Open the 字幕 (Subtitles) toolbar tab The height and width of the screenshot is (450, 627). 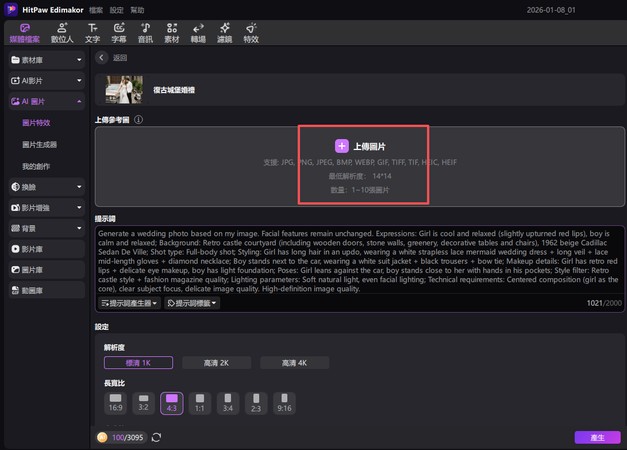[119, 33]
